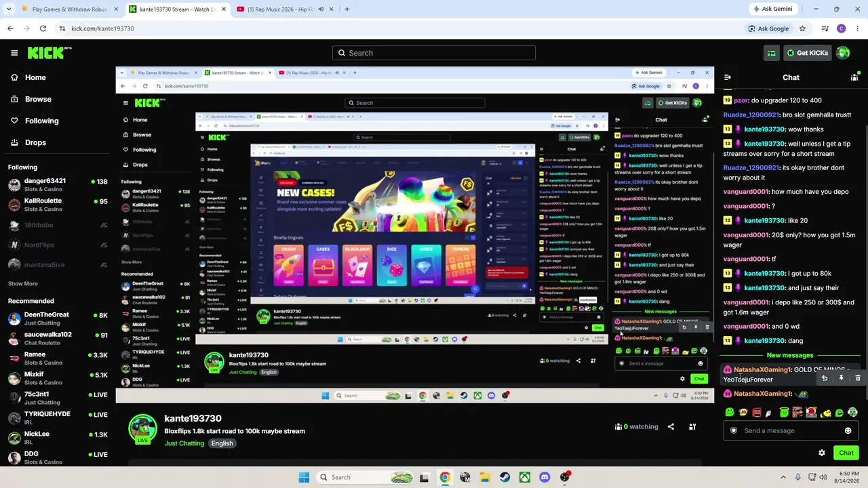This screenshot has height=488, width=868.
Task: Go back in Chrome
Action: tap(10, 28)
